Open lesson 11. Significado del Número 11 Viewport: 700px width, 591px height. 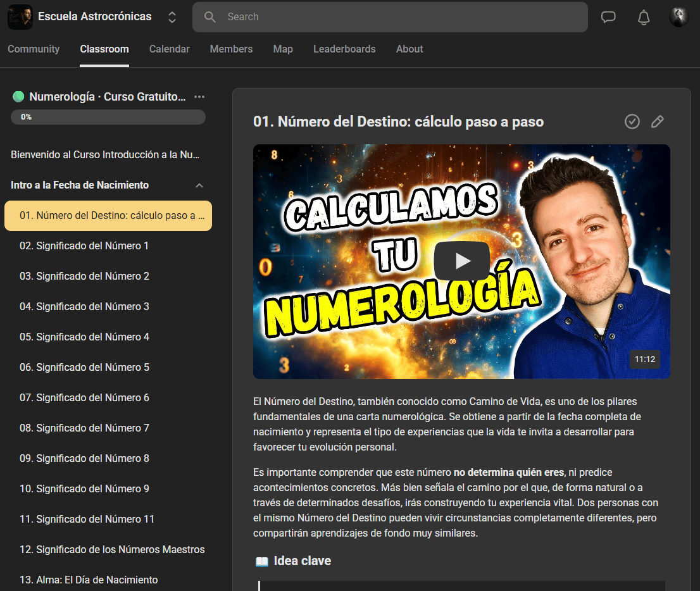tap(87, 519)
